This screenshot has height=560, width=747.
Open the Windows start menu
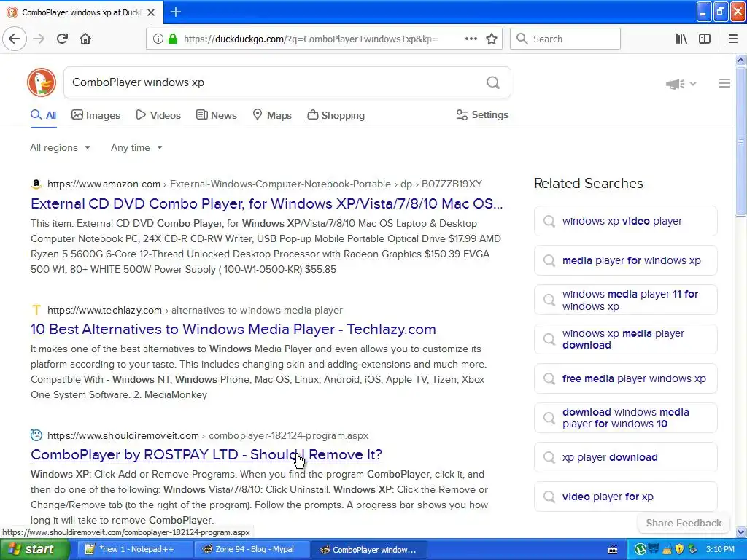pos(34,549)
